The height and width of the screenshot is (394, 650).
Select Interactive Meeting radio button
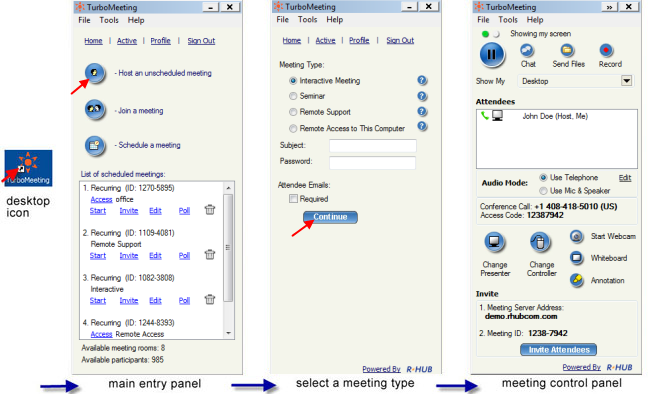293,80
